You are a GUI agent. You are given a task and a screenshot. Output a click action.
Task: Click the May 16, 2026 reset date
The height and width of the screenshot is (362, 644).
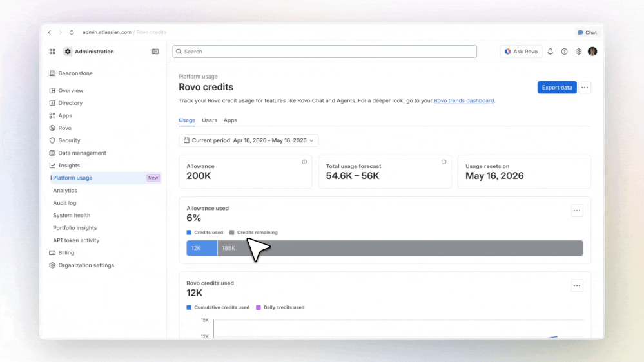click(494, 176)
